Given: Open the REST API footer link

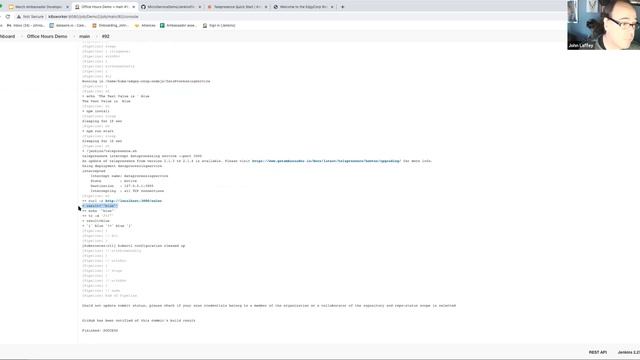Looking at the screenshot, I should coord(598,352).
